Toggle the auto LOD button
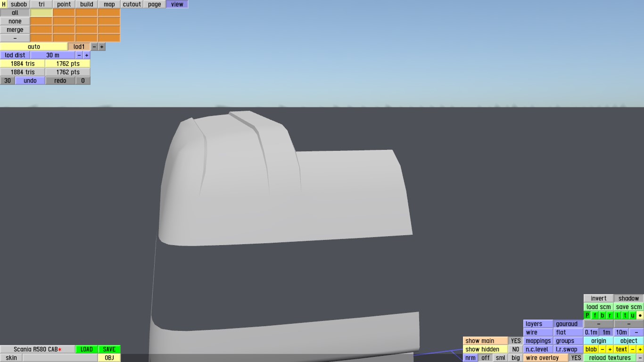 pos(34,47)
